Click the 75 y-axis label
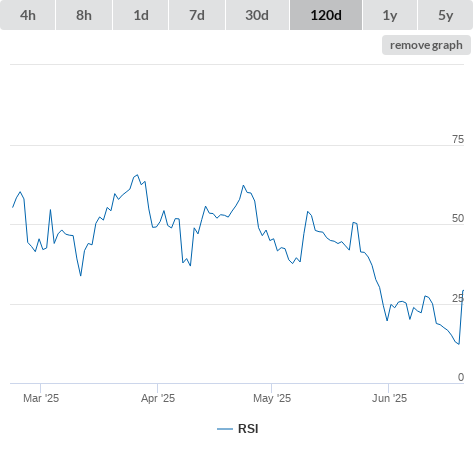 click(x=458, y=139)
